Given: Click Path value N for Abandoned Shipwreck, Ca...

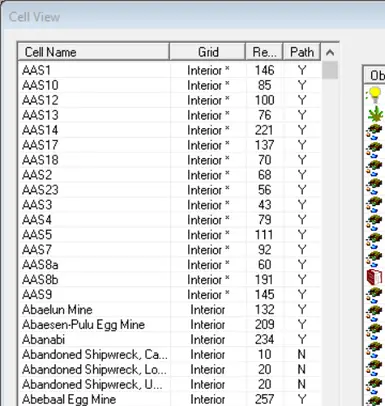Looking at the screenshot, I should (x=302, y=355).
